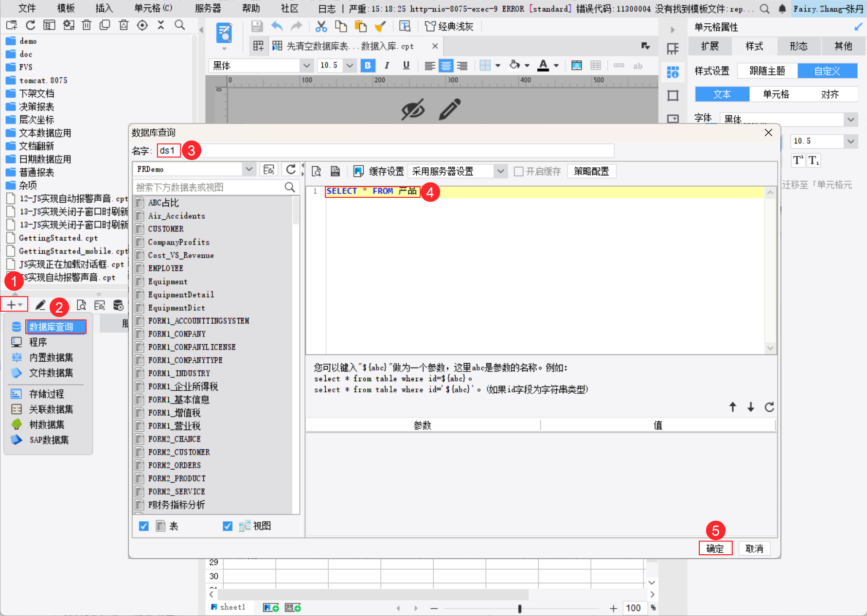Expand the font size 10.5 dropdown
This screenshot has width=867, height=616.
tap(350, 65)
